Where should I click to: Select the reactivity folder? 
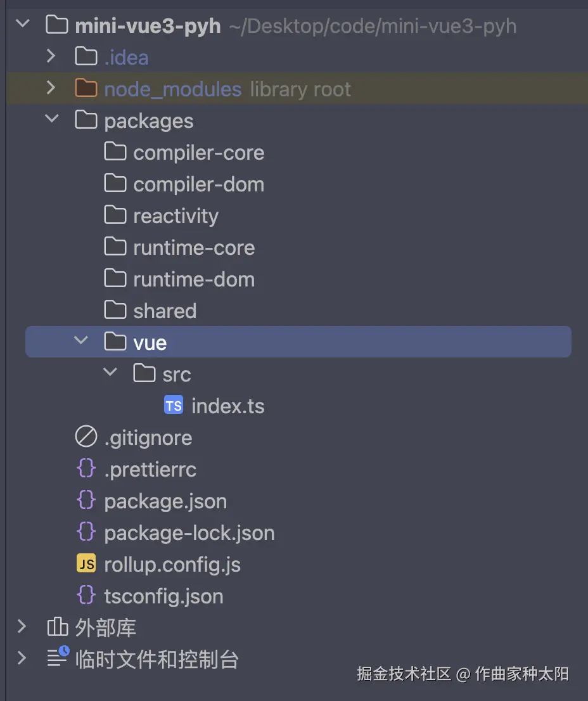pos(176,216)
